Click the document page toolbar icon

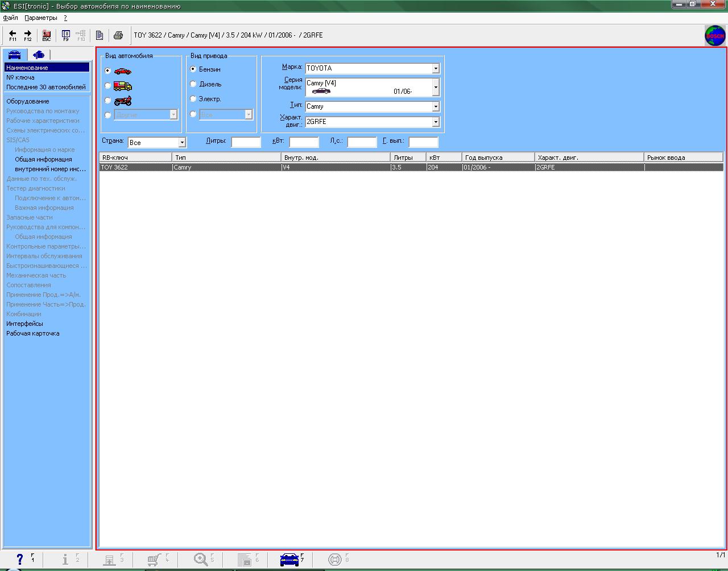[100, 35]
